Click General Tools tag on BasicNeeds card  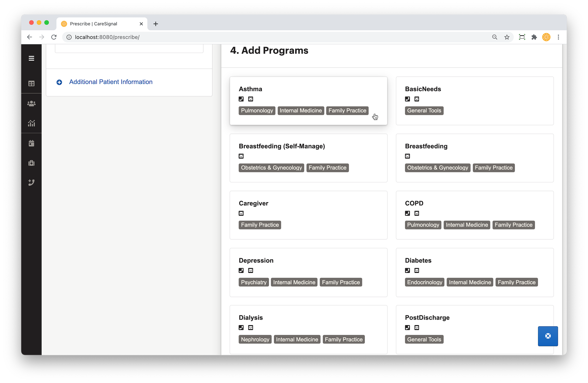[424, 111]
